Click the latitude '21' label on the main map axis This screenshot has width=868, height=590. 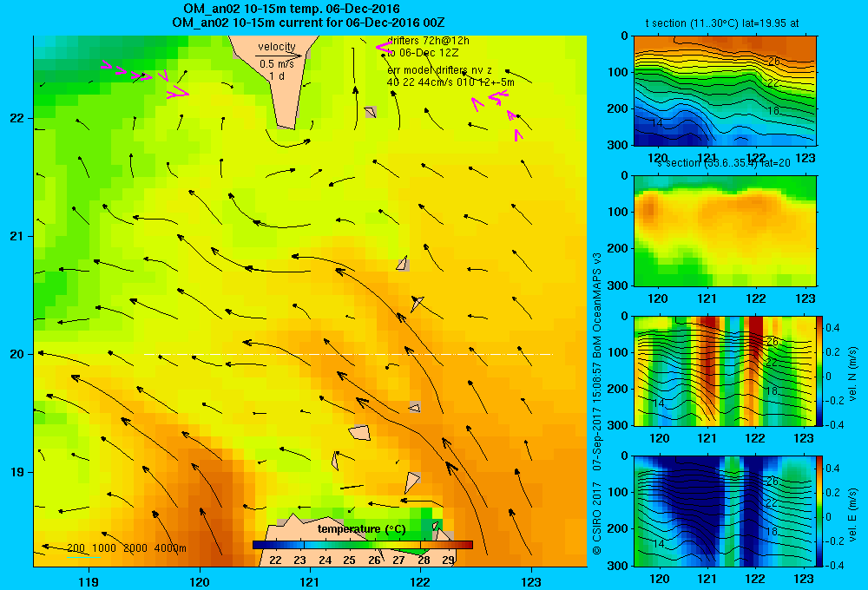click(17, 236)
